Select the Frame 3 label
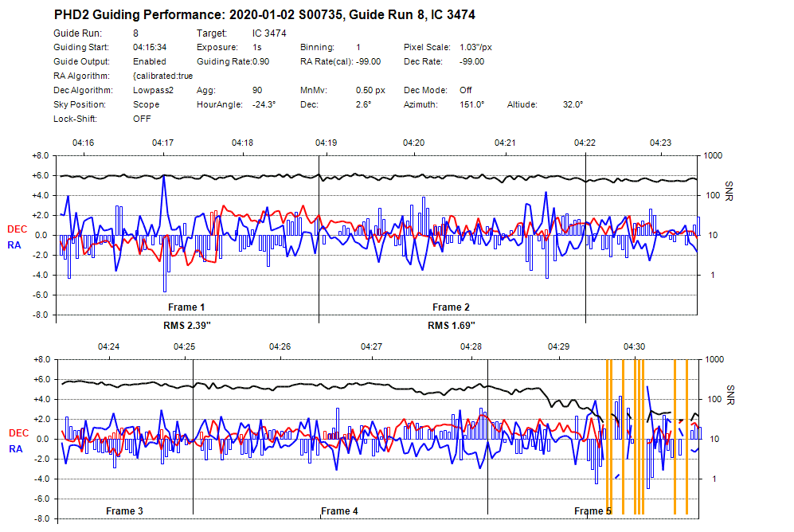The image size is (794, 532). [x=124, y=510]
